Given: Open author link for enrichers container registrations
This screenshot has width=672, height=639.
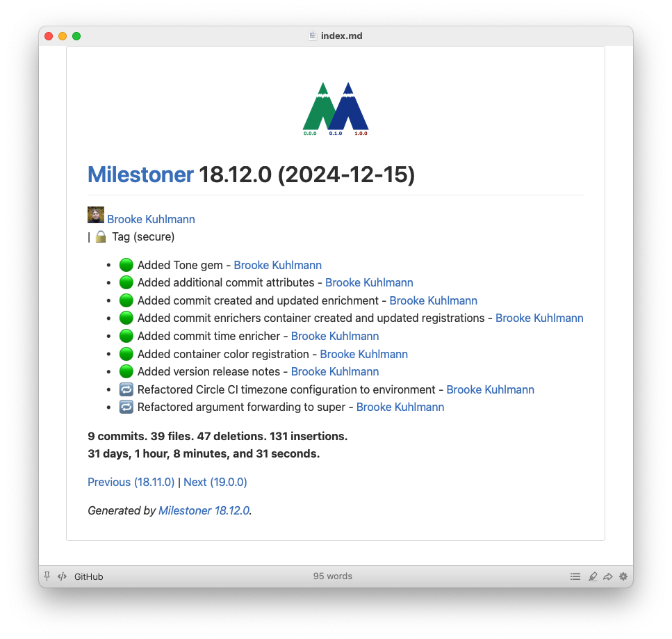Looking at the screenshot, I should (539, 318).
